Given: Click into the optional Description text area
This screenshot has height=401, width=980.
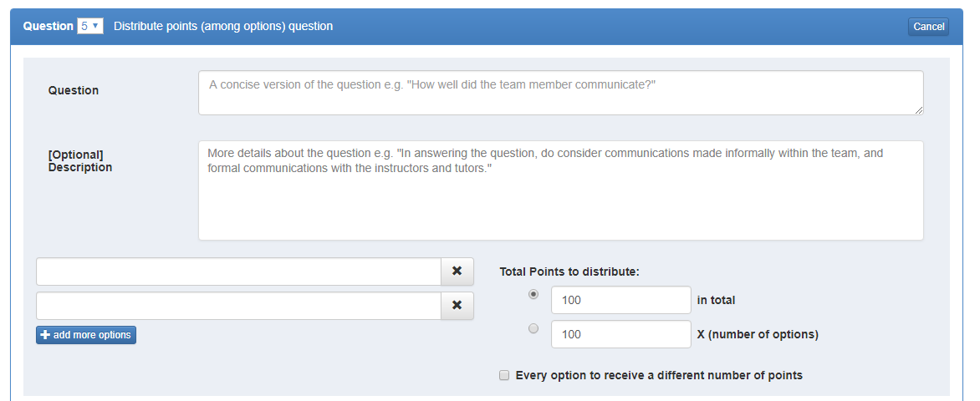Looking at the screenshot, I should [560, 190].
